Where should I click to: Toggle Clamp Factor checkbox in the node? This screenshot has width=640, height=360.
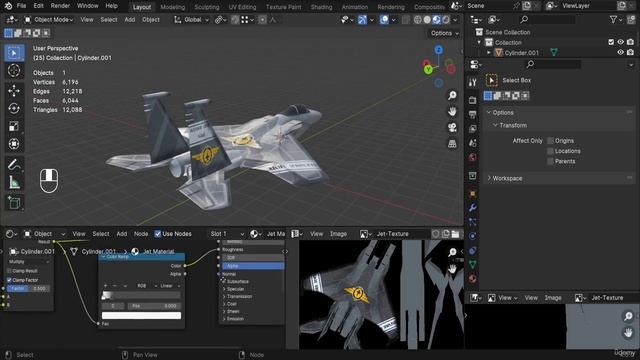pos(9,280)
